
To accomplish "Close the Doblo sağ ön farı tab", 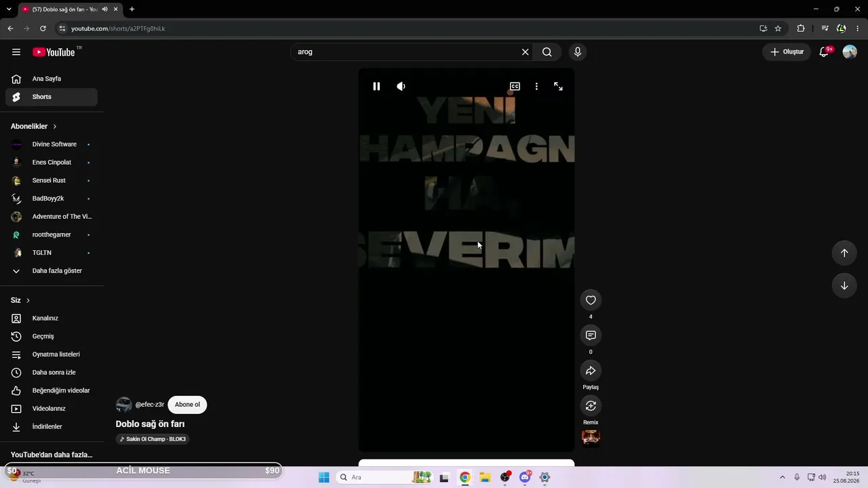I will coord(116,9).
